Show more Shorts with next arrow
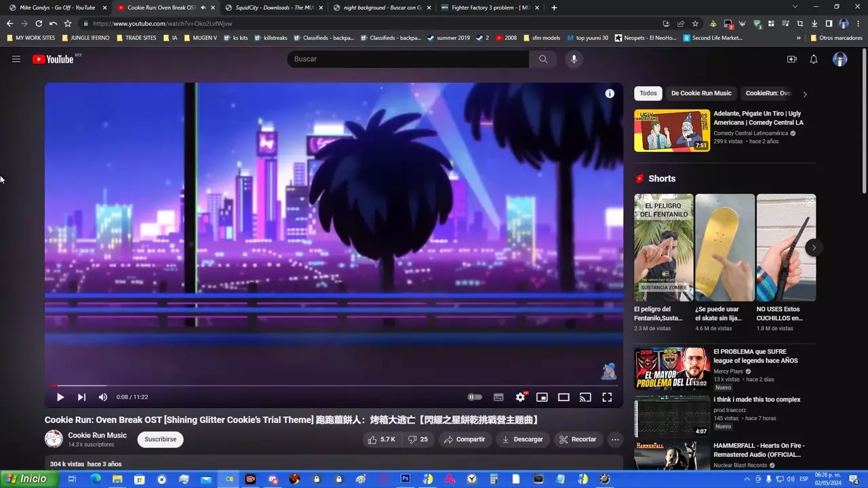868x488 pixels. 813,247
